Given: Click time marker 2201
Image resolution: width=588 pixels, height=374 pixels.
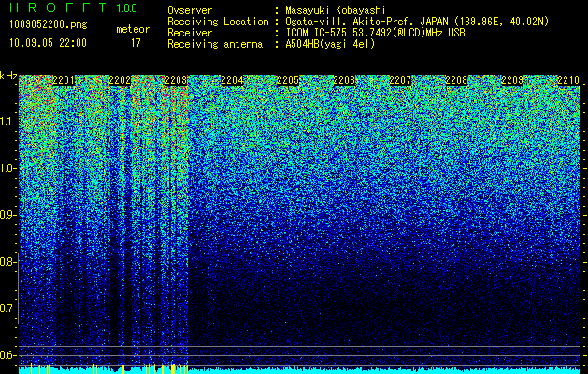Looking at the screenshot, I should click(x=64, y=80).
